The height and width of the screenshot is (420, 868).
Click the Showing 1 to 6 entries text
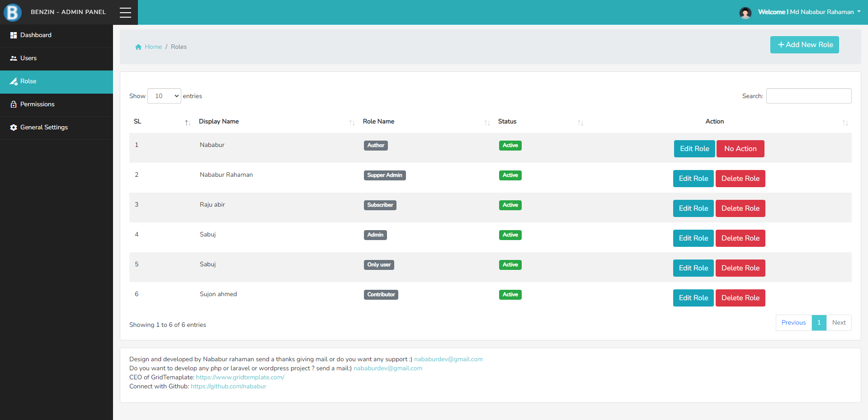(x=168, y=325)
